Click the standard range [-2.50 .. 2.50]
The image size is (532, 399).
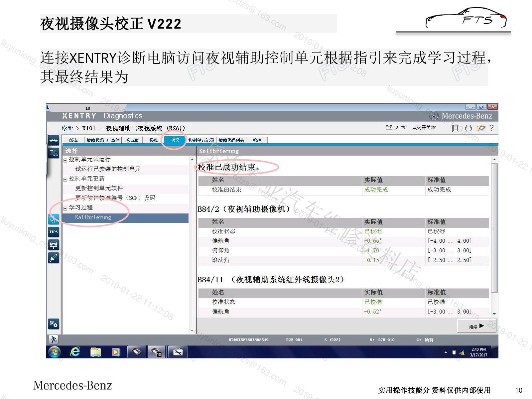(450, 260)
